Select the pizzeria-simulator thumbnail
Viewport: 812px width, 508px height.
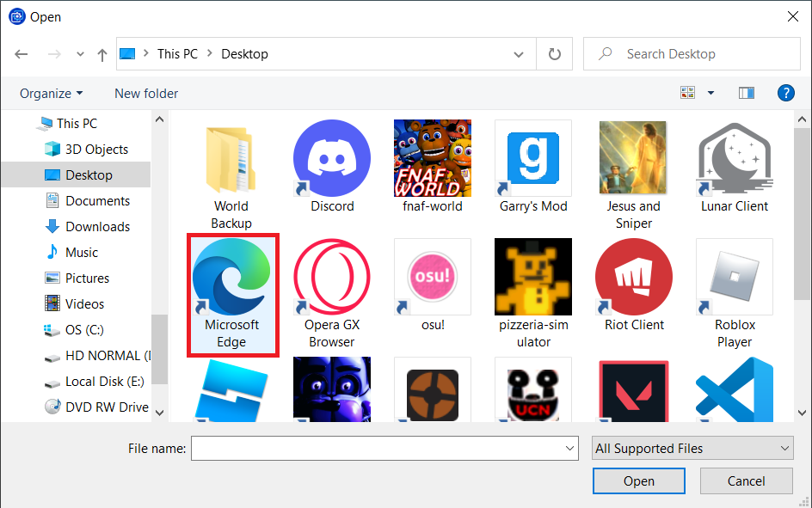point(533,277)
